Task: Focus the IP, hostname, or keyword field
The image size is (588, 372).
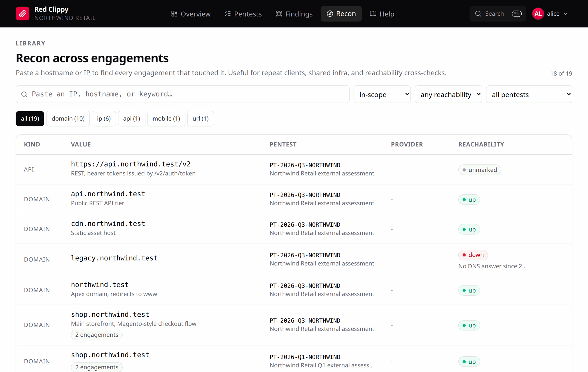Action: tap(183, 94)
